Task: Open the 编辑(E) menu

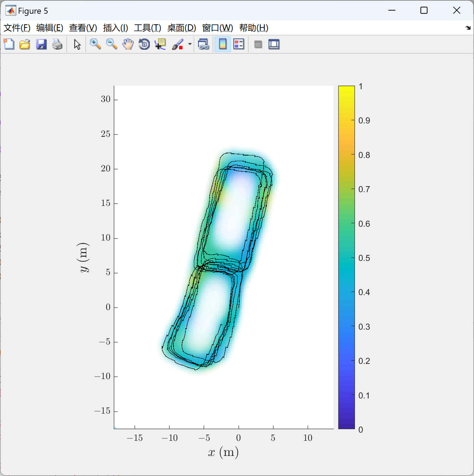Action: (x=50, y=28)
